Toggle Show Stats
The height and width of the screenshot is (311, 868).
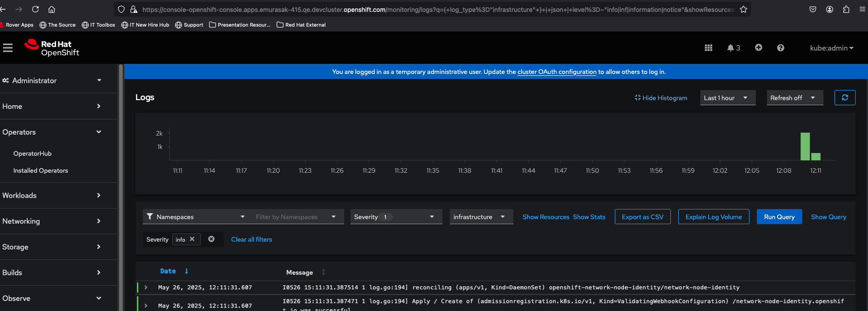(589, 217)
